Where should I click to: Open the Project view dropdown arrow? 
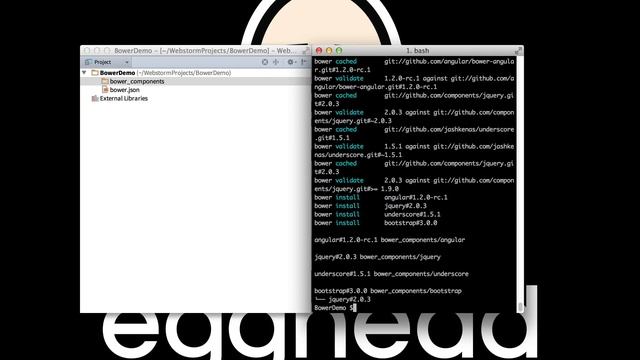click(x=127, y=62)
